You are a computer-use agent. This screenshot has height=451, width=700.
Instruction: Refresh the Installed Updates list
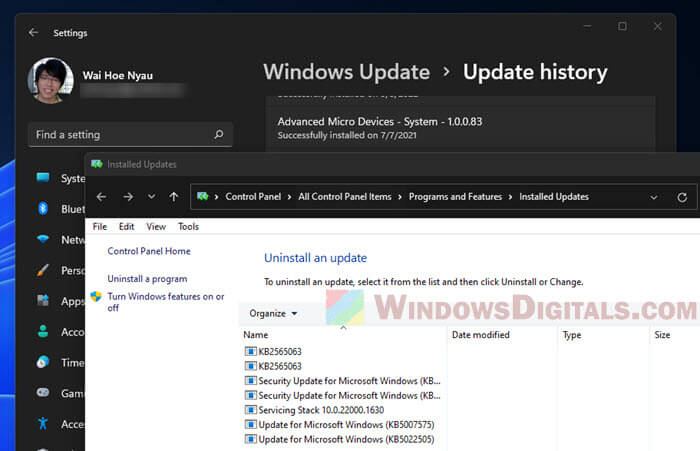point(682,197)
